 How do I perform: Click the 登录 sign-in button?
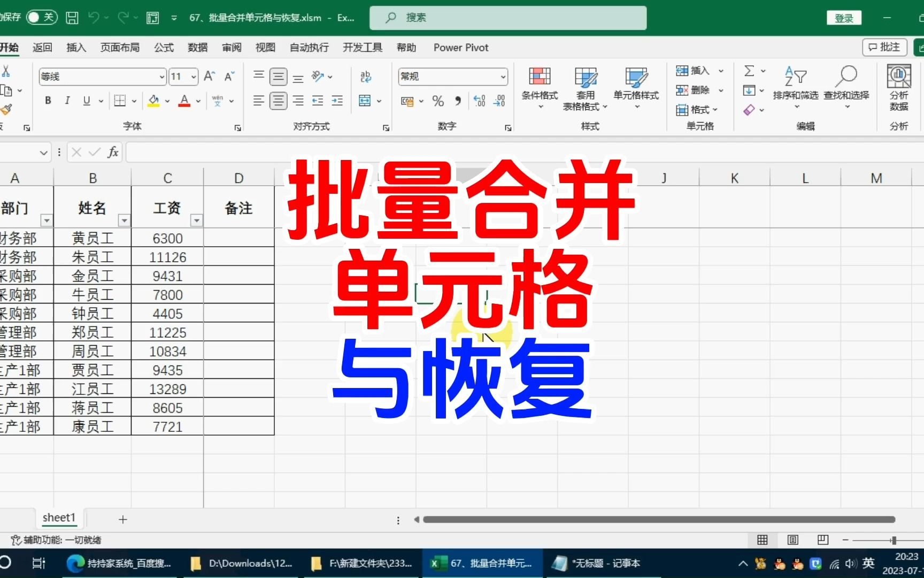point(844,17)
